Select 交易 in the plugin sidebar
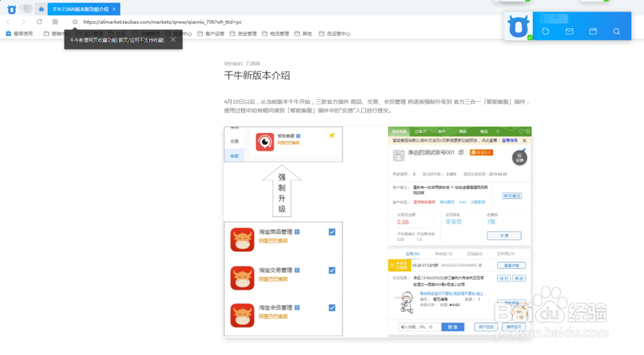 [234, 141]
